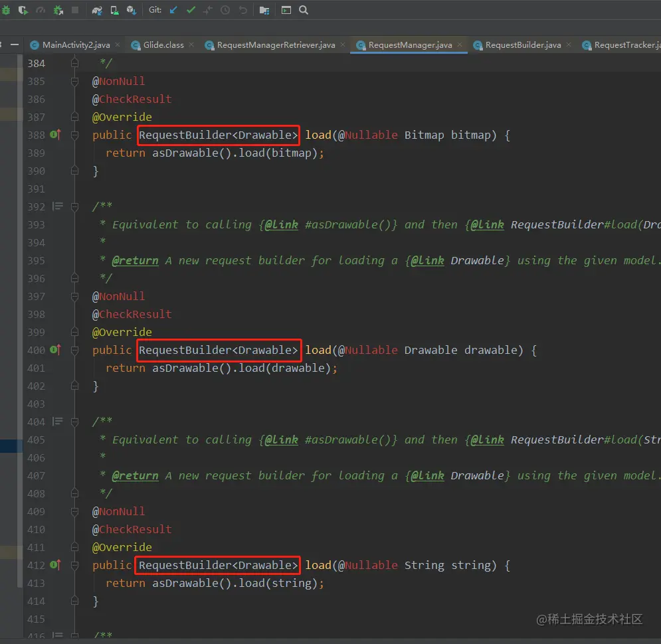
Task: Open the RequestTracker.java tab
Action: pos(621,44)
